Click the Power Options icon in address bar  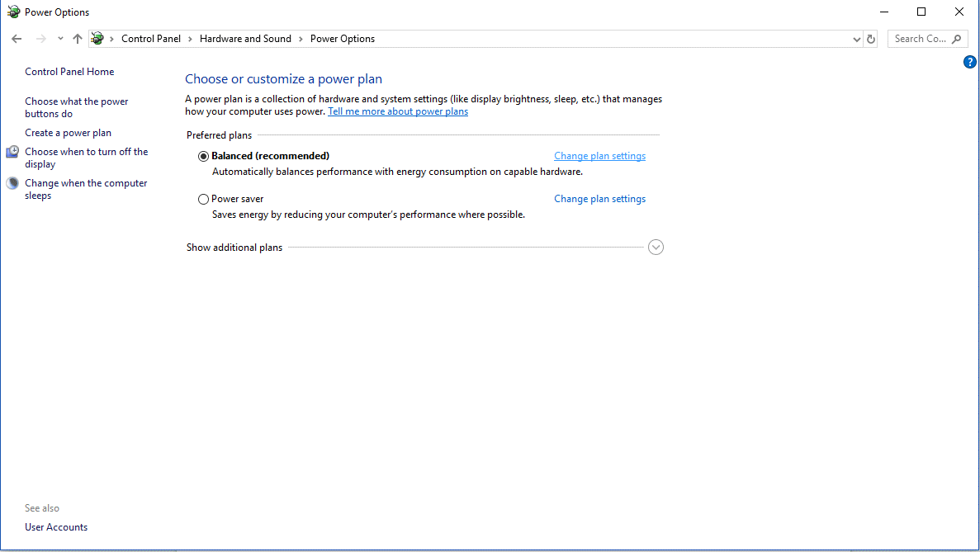[97, 39]
